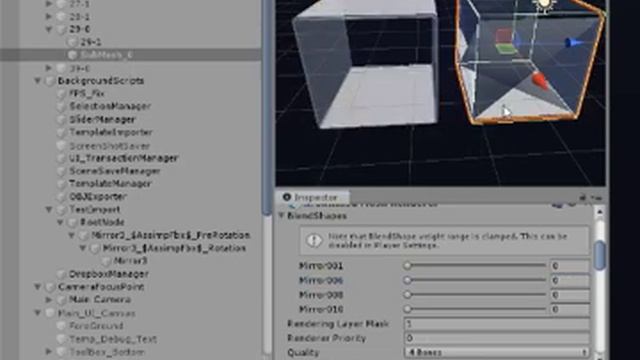Screen dimensions: 640x360
Task: Click the Mirror 008 blend shape slider
Action: pos(476,295)
